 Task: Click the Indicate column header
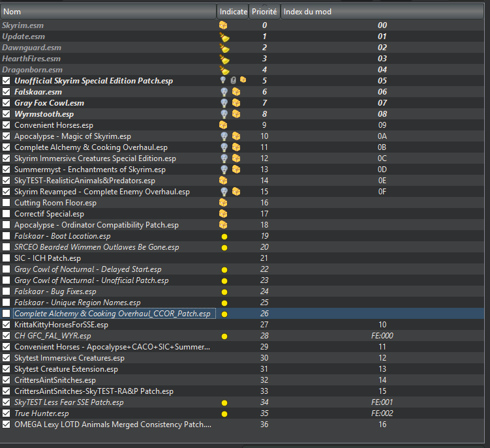click(x=233, y=11)
